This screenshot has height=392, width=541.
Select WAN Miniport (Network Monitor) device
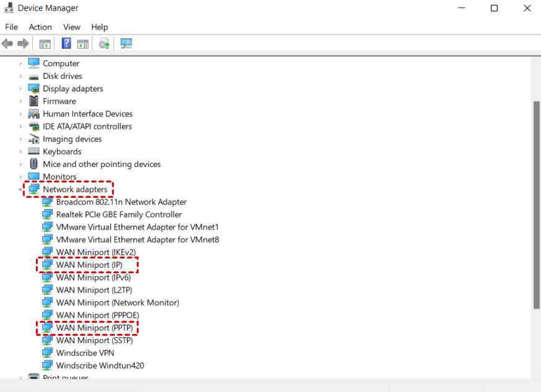click(x=118, y=303)
